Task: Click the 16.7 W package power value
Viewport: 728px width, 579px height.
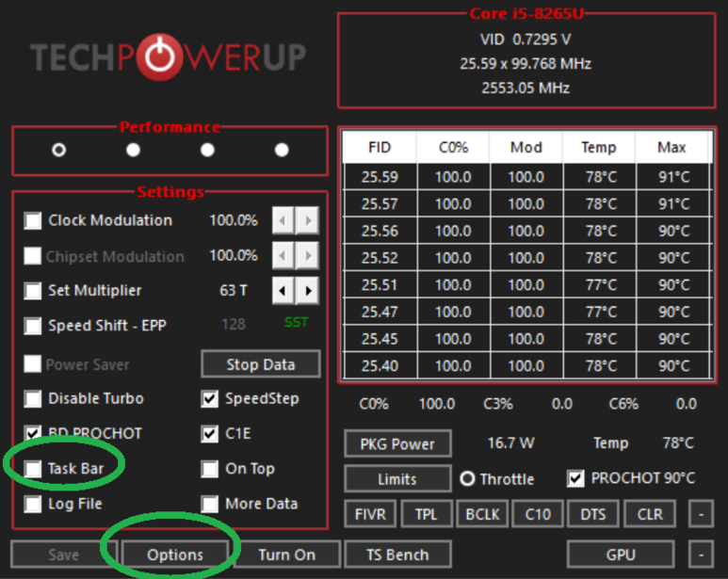Action: (511, 443)
